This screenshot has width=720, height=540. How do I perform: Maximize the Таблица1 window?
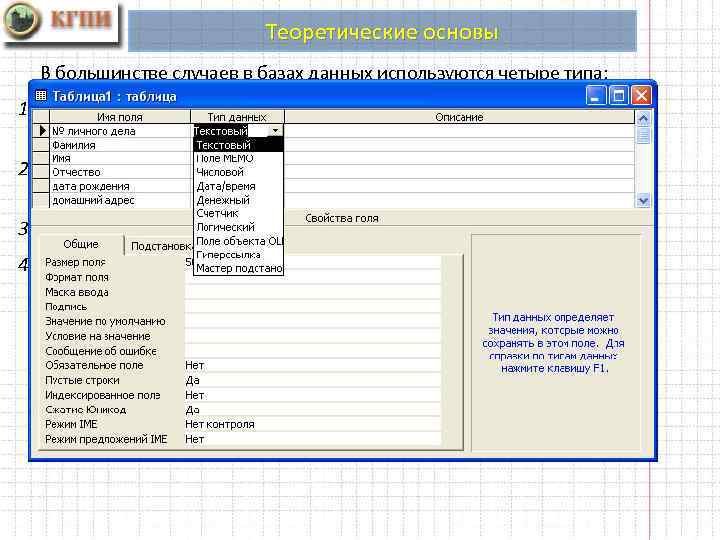point(619,96)
